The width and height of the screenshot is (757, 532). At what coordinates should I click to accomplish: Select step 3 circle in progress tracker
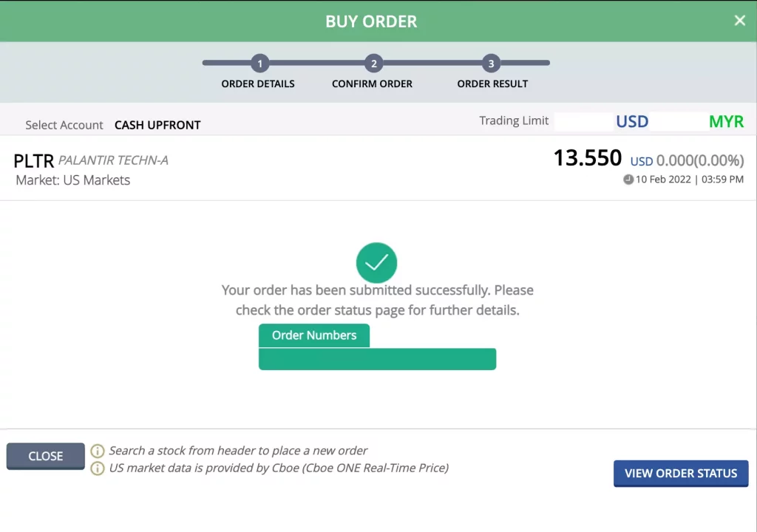click(x=491, y=64)
